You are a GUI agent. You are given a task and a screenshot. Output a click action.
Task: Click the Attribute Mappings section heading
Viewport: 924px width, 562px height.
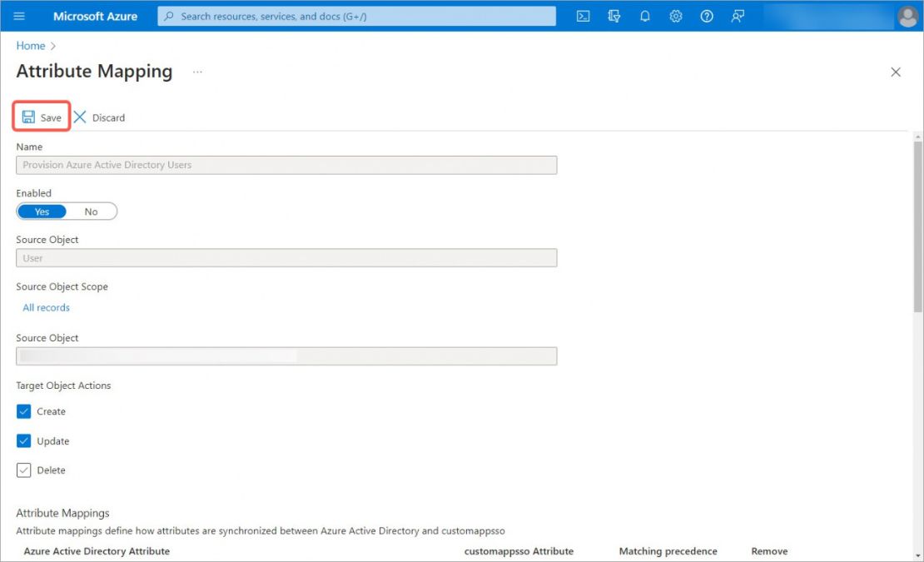coord(62,513)
